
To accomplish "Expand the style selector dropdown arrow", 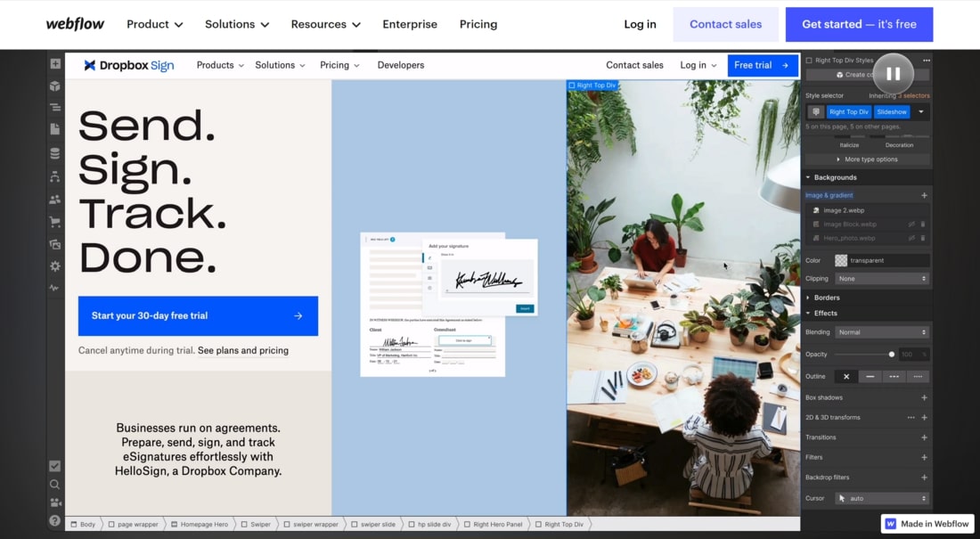I will point(920,112).
